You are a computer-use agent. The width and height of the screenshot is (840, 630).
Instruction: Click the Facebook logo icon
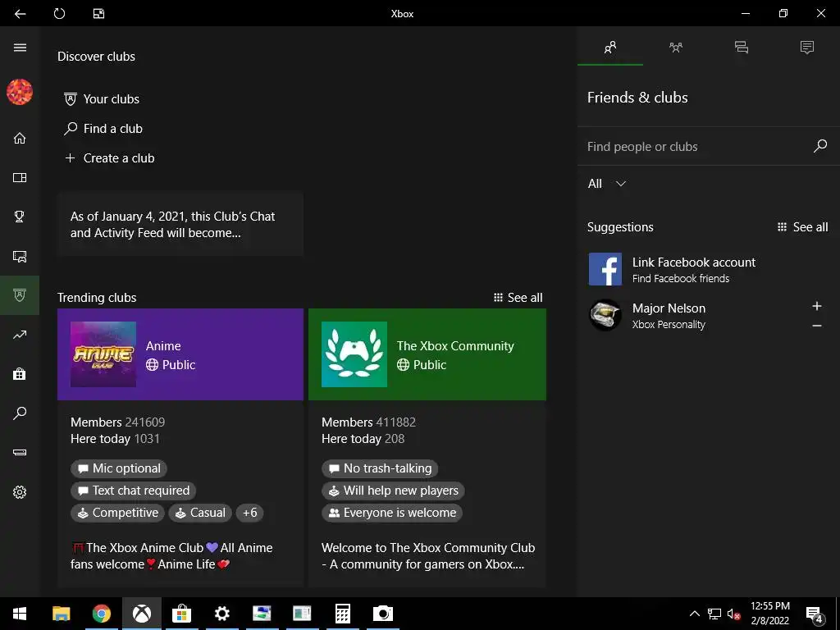pyautogui.click(x=605, y=269)
